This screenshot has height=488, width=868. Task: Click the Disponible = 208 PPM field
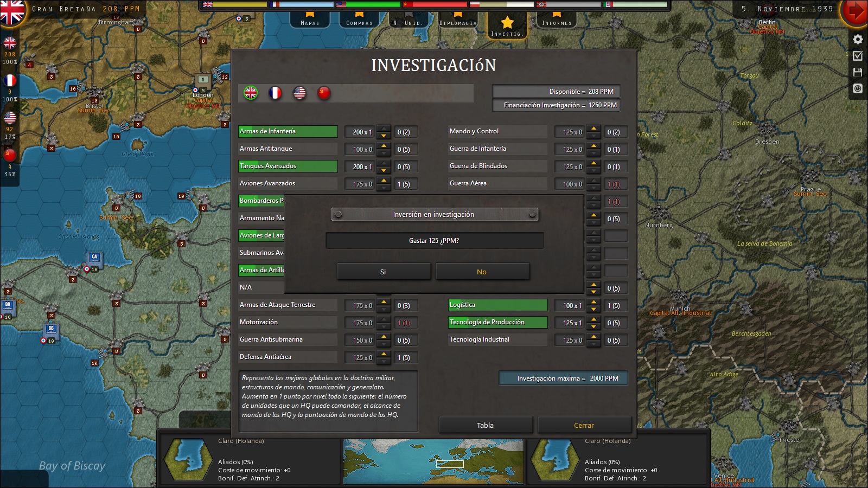pos(556,92)
